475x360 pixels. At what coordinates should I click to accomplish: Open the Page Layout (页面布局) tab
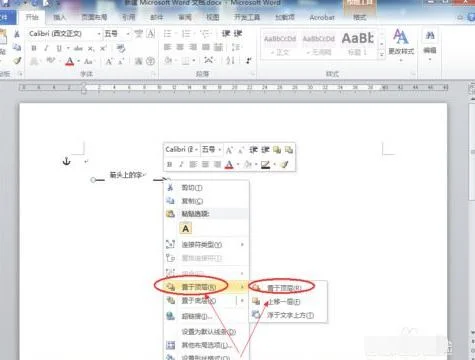pyautogui.click(x=94, y=17)
